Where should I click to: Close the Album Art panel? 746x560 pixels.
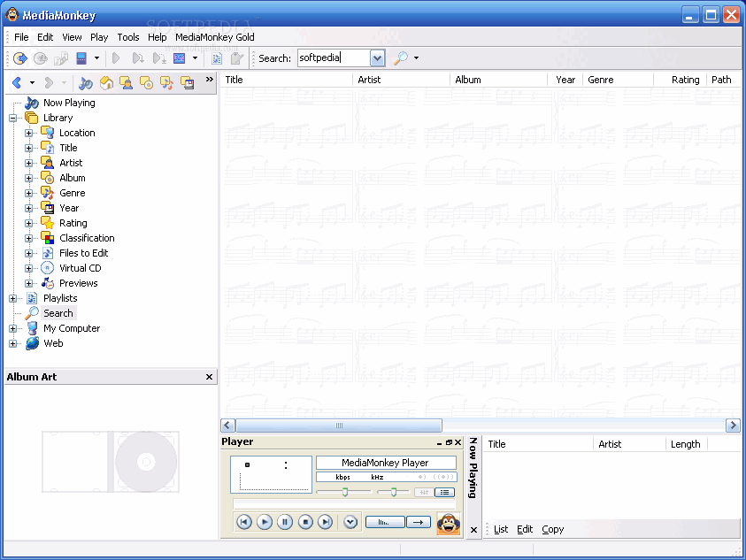point(209,377)
